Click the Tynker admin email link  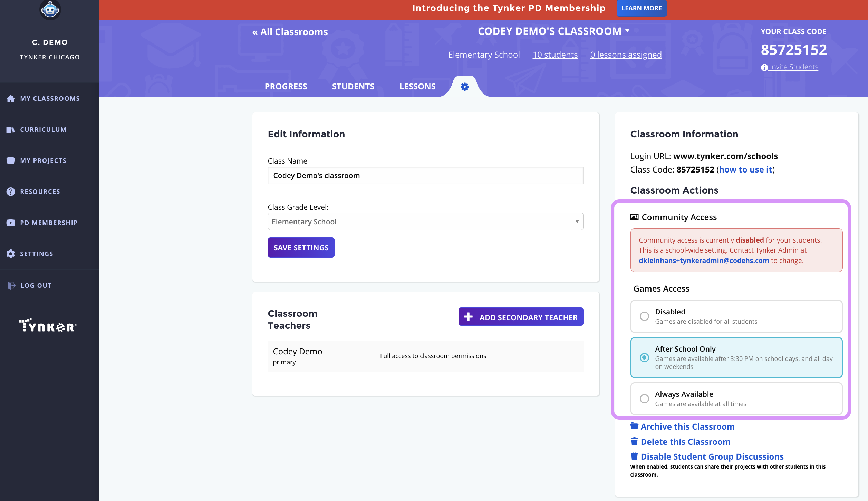click(x=704, y=261)
